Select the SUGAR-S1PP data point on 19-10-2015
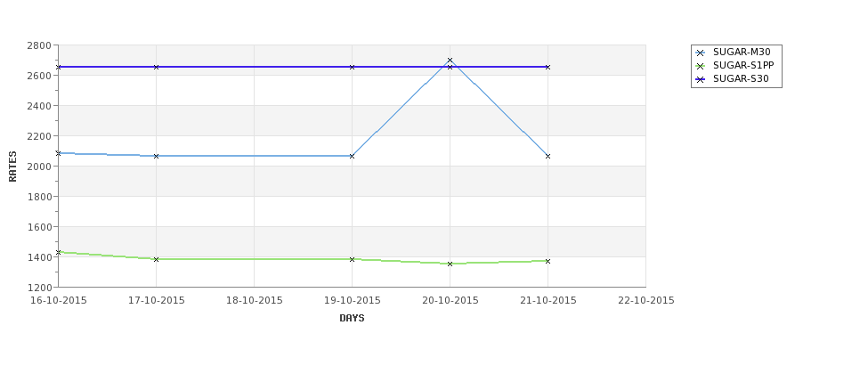868x382 pixels. [x=352, y=260]
